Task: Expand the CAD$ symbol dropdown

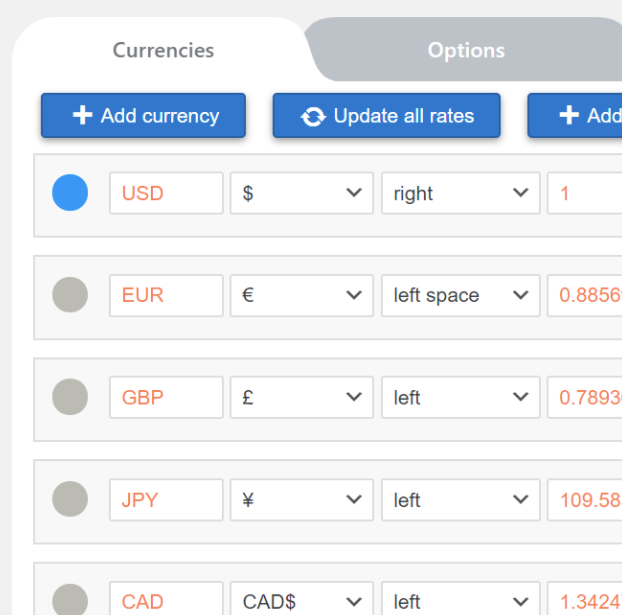Action: coord(302,601)
